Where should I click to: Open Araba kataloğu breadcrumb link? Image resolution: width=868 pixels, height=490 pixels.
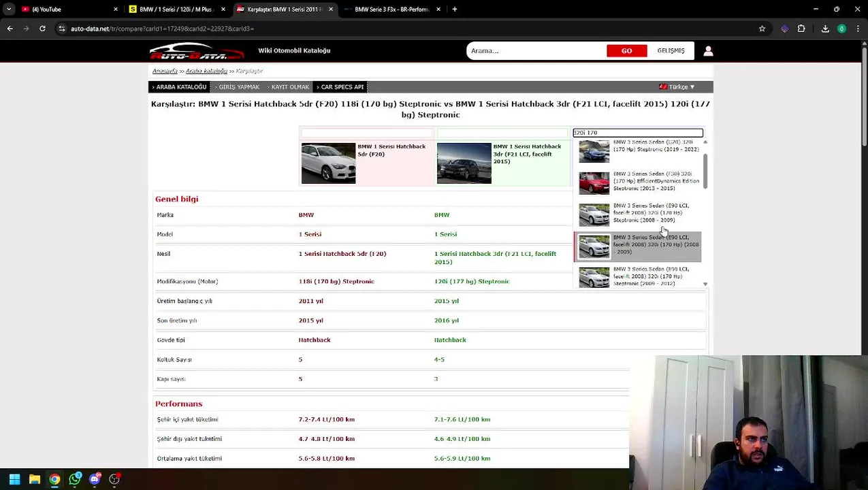(206, 71)
